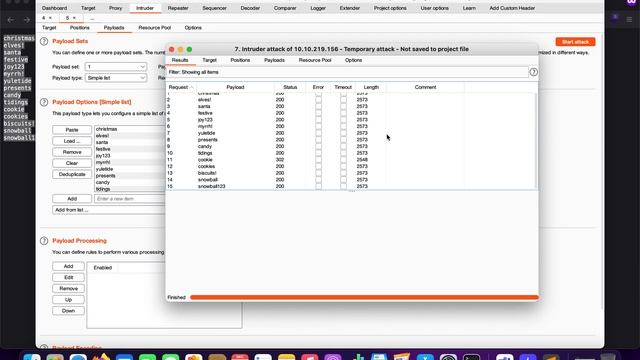Click Edit in Payload Processing

click(x=68, y=278)
